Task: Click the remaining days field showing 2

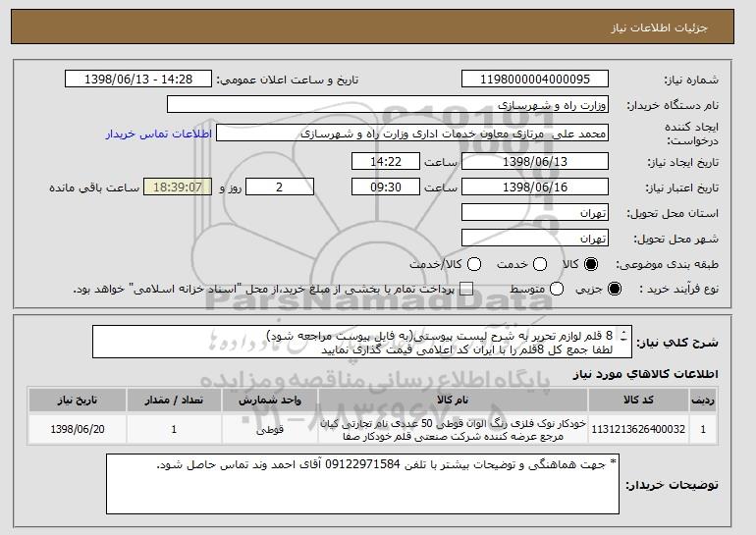Action: [x=280, y=187]
